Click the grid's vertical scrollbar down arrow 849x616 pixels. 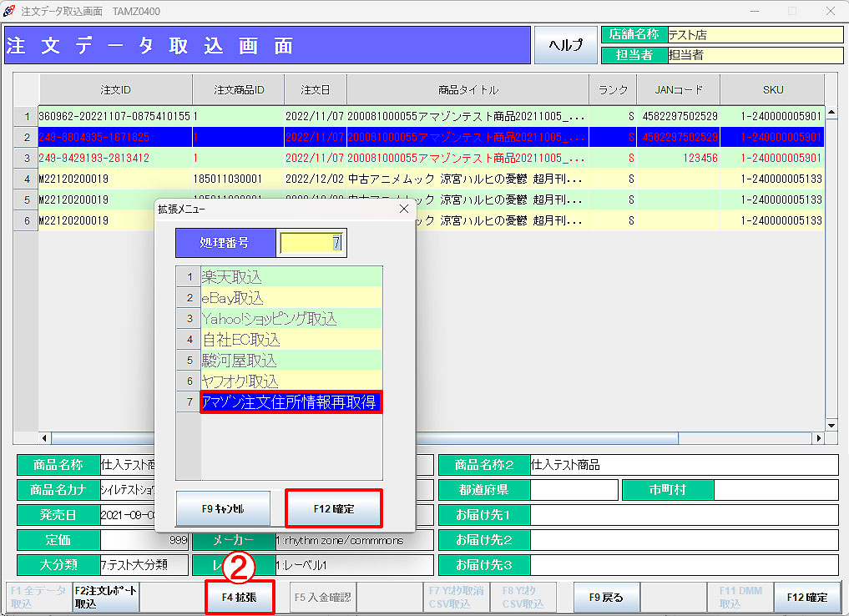831,424
